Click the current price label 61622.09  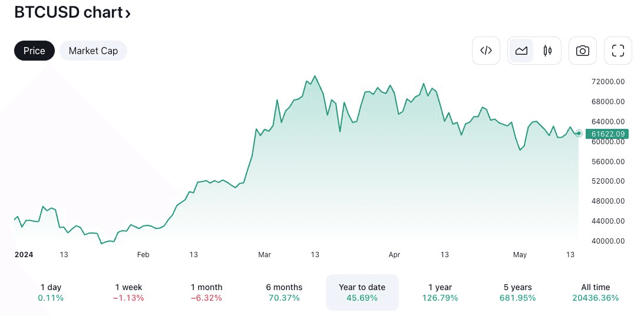click(607, 134)
